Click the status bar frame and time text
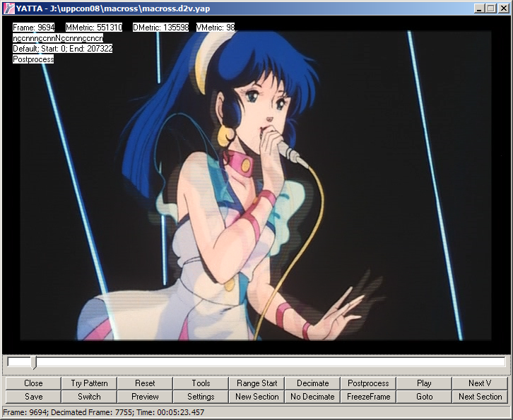 point(103,412)
